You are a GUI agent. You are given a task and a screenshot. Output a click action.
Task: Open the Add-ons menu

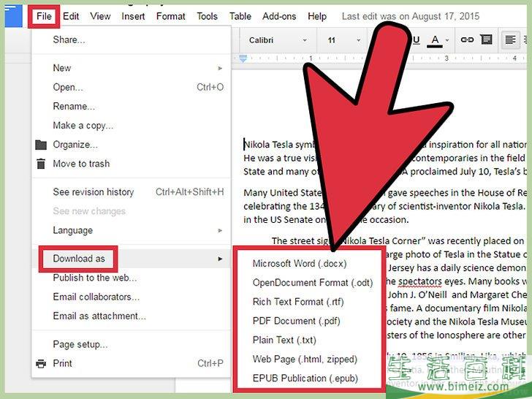(279, 16)
